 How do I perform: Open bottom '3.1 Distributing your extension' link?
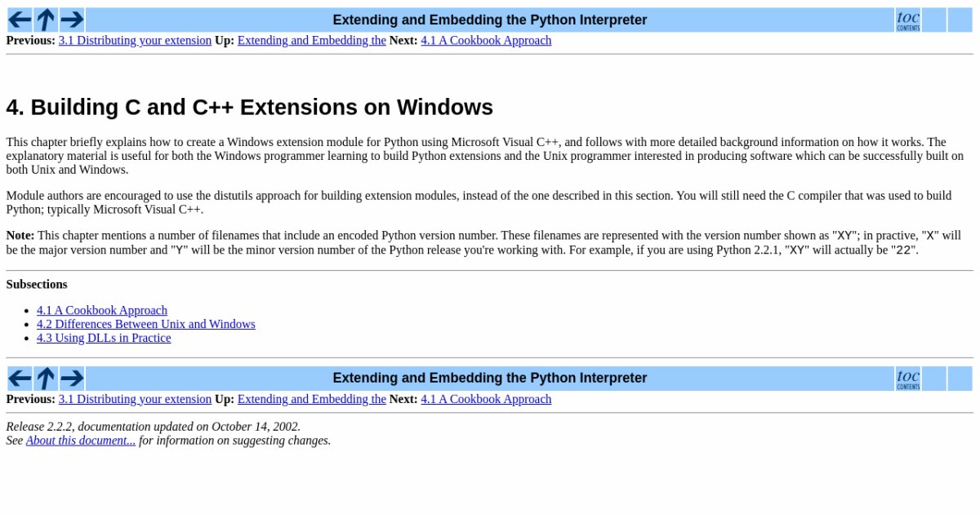(x=135, y=400)
